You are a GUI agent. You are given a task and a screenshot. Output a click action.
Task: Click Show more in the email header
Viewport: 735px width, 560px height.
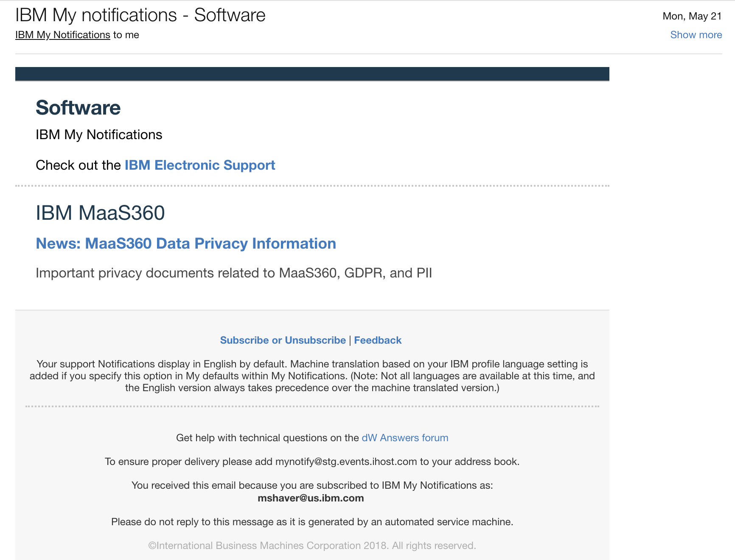696,35
